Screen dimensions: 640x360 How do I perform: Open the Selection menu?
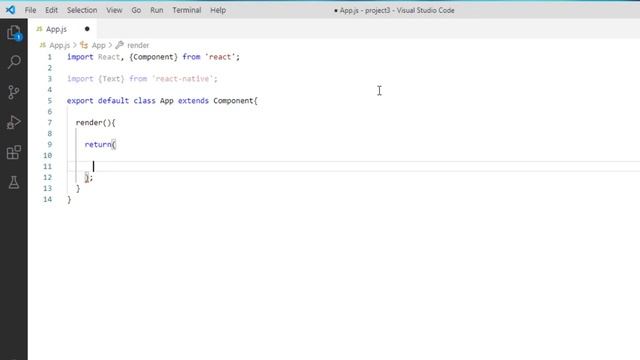click(82, 10)
